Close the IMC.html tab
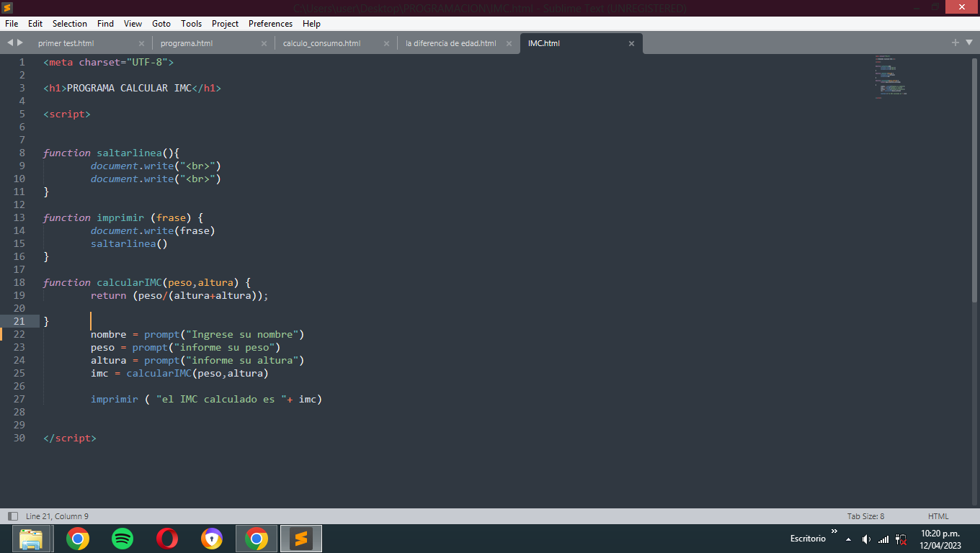 pyautogui.click(x=631, y=43)
